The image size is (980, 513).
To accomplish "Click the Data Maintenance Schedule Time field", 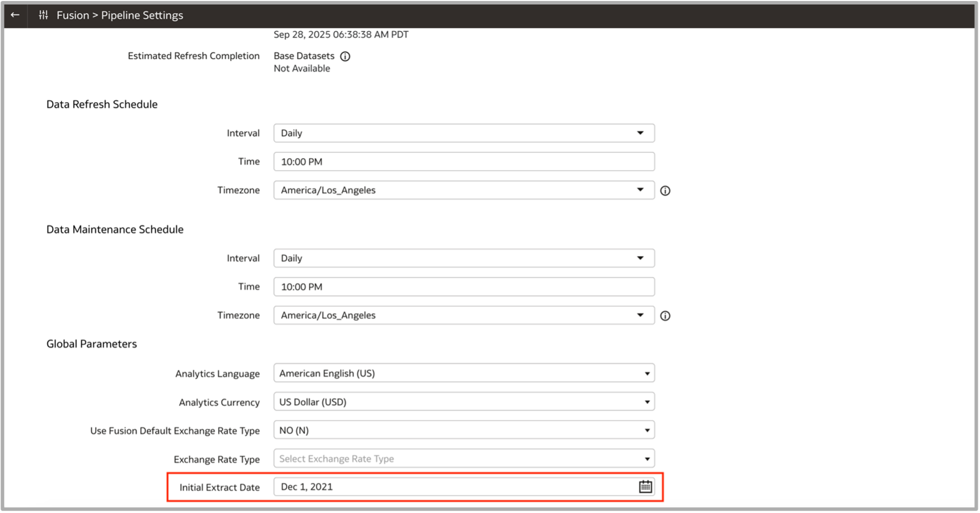I will [464, 287].
